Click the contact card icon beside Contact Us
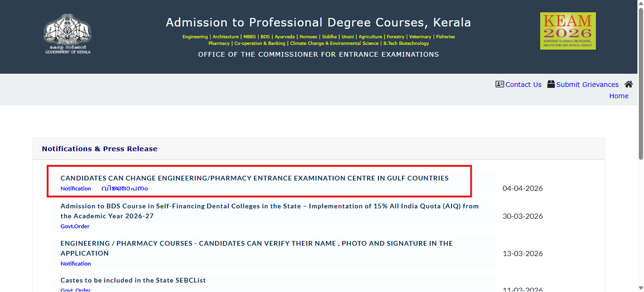Viewport: 644px width, 292px height. (500, 84)
